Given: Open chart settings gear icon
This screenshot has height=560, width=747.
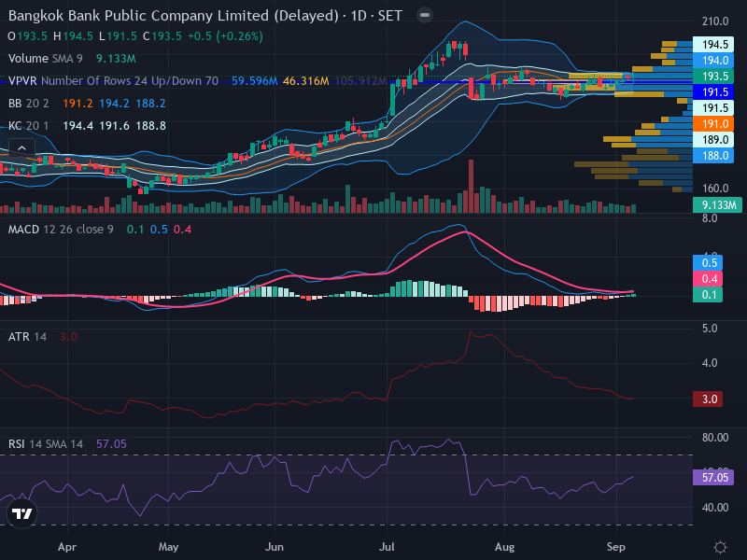Looking at the screenshot, I should coord(720,547).
